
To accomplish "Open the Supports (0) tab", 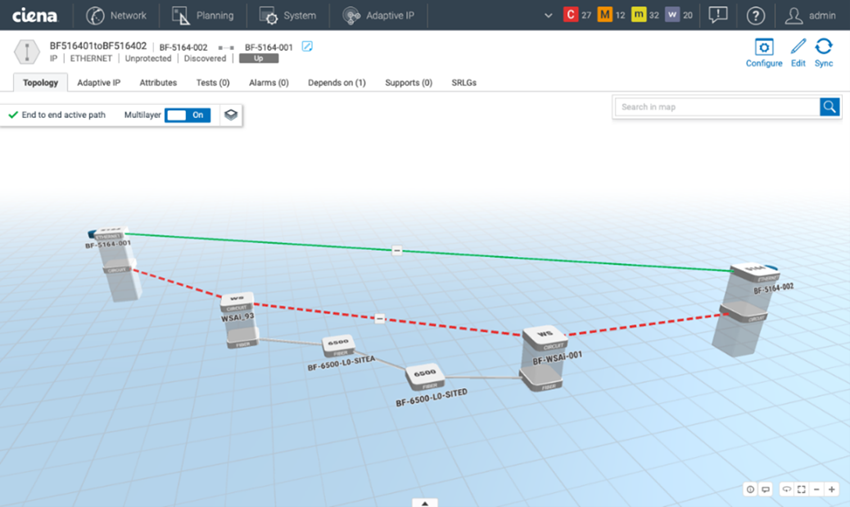I will (408, 82).
